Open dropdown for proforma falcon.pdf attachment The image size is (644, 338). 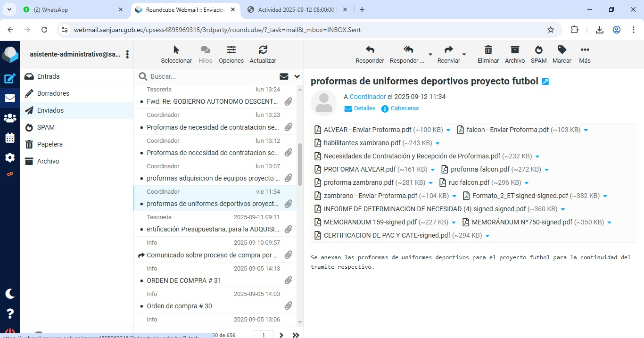tap(546, 170)
